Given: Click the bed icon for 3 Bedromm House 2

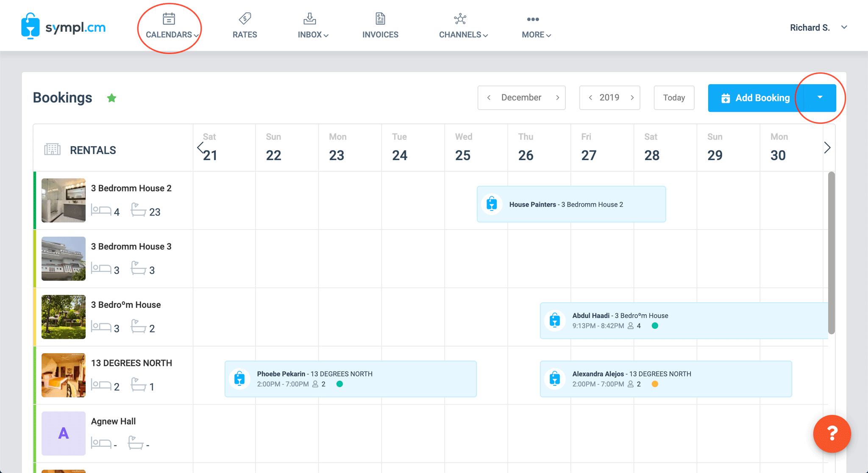Looking at the screenshot, I should coord(101,210).
